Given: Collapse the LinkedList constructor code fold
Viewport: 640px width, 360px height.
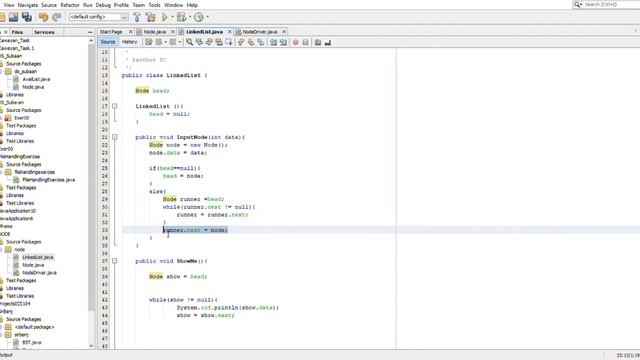Looking at the screenshot, I should [115, 106].
